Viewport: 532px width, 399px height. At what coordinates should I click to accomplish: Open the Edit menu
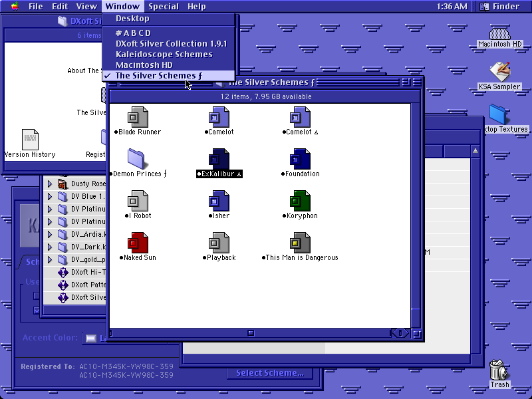coord(60,7)
